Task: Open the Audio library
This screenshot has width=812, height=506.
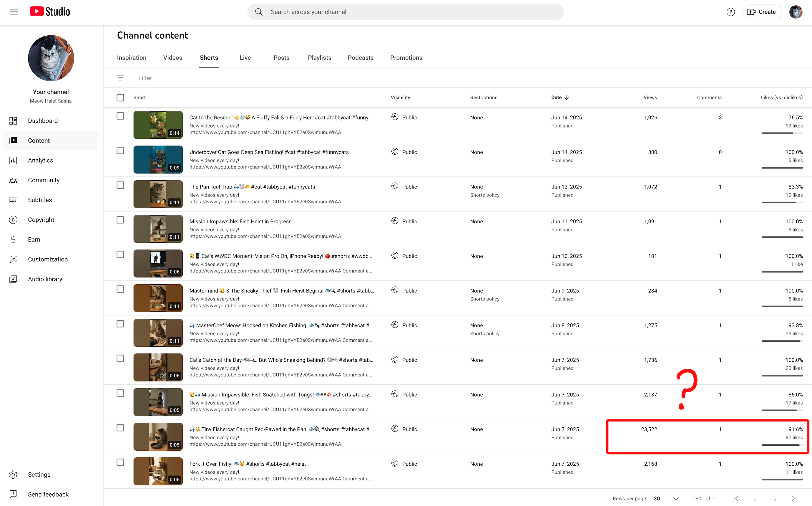Action: point(45,279)
